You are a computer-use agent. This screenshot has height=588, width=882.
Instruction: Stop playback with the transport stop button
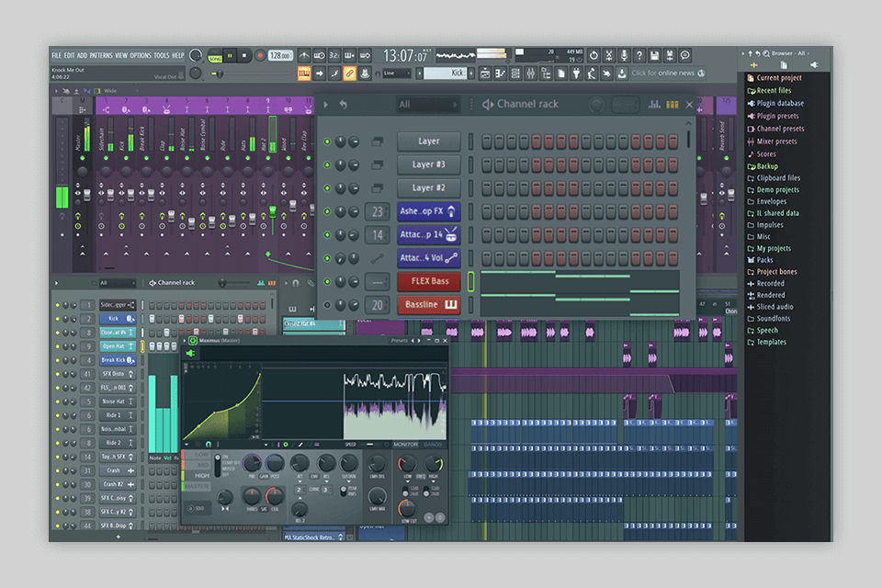click(x=244, y=56)
